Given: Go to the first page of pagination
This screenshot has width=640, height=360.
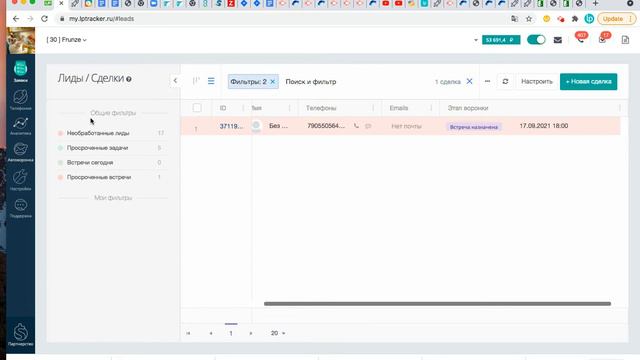Looking at the screenshot, I should click(188, 333).
